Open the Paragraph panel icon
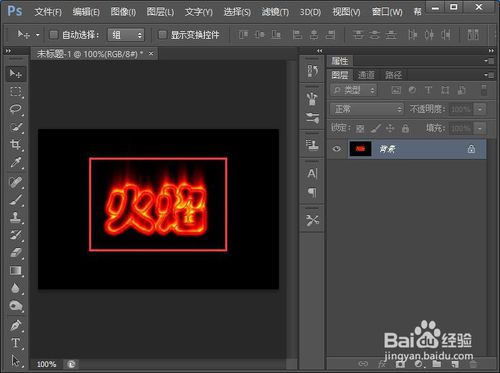The height and width of the screenshot is (373, 500). point(312,192)
